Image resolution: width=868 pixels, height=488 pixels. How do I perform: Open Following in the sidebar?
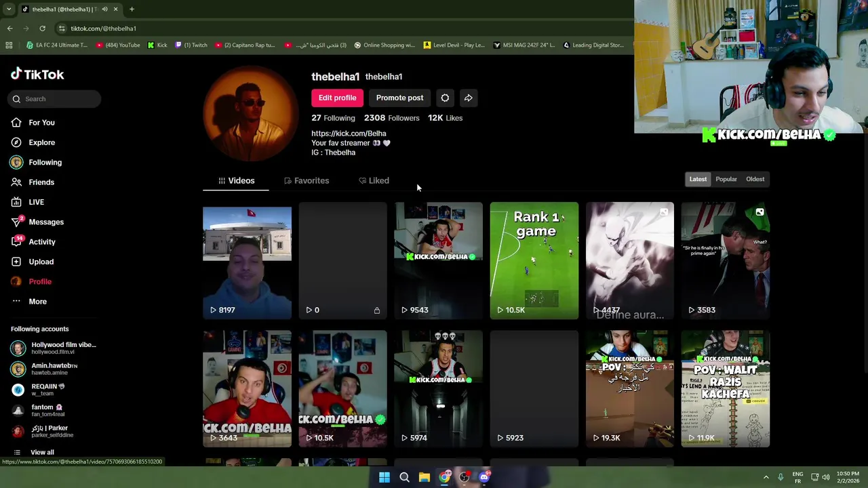click(36, 163)
